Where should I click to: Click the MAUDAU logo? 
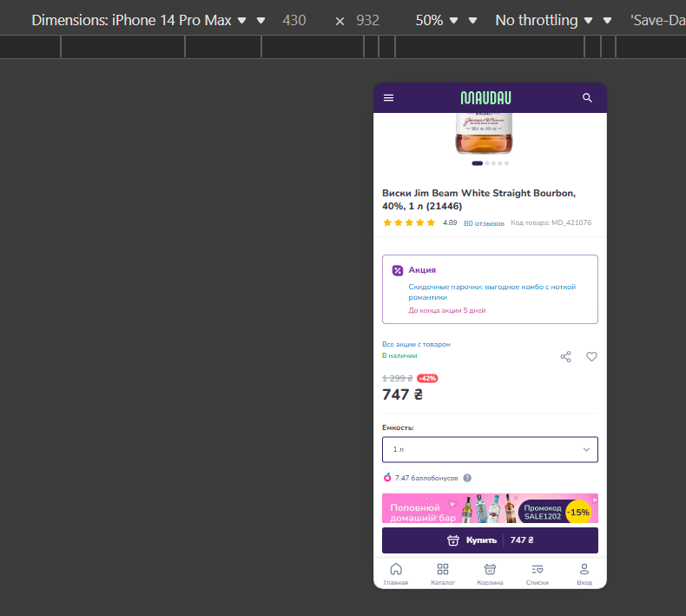click(x=486, y=98)
